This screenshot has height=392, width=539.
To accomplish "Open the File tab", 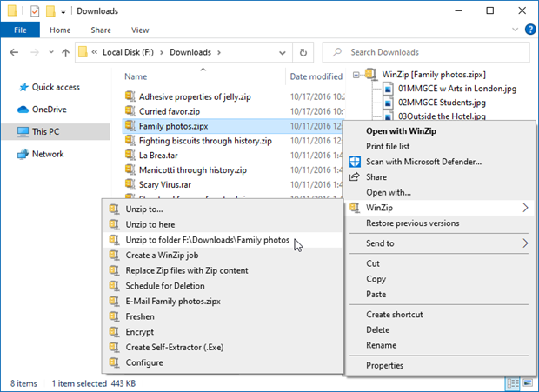I will tap(20, 30).
